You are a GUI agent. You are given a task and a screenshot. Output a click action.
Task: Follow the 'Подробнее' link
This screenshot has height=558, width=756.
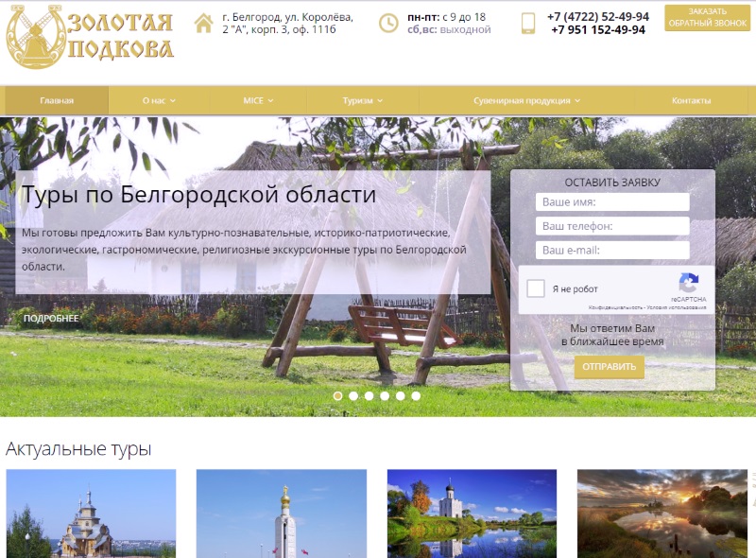51,319
